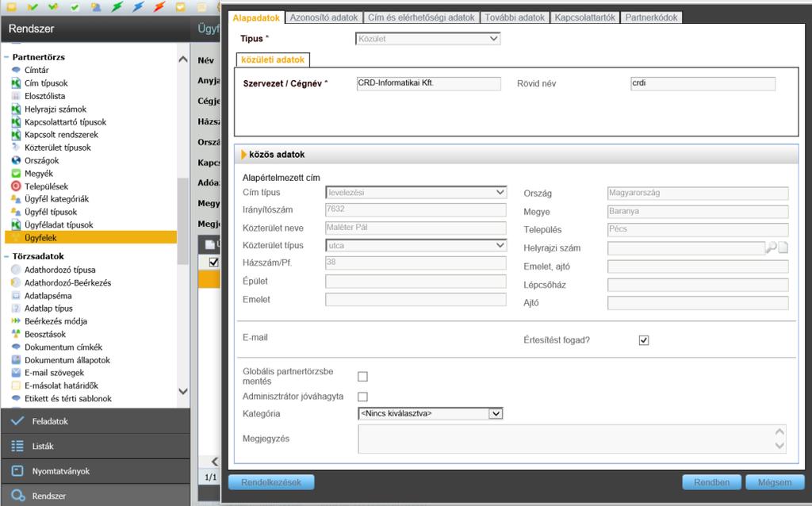Open Ügyfél típusok in the tree
Viewport: 812px width, 506px height.
51,212
